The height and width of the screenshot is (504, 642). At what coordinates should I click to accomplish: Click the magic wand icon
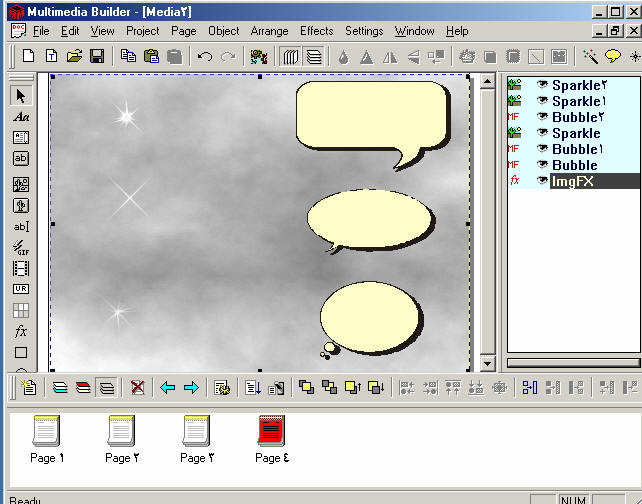(590, 56)
